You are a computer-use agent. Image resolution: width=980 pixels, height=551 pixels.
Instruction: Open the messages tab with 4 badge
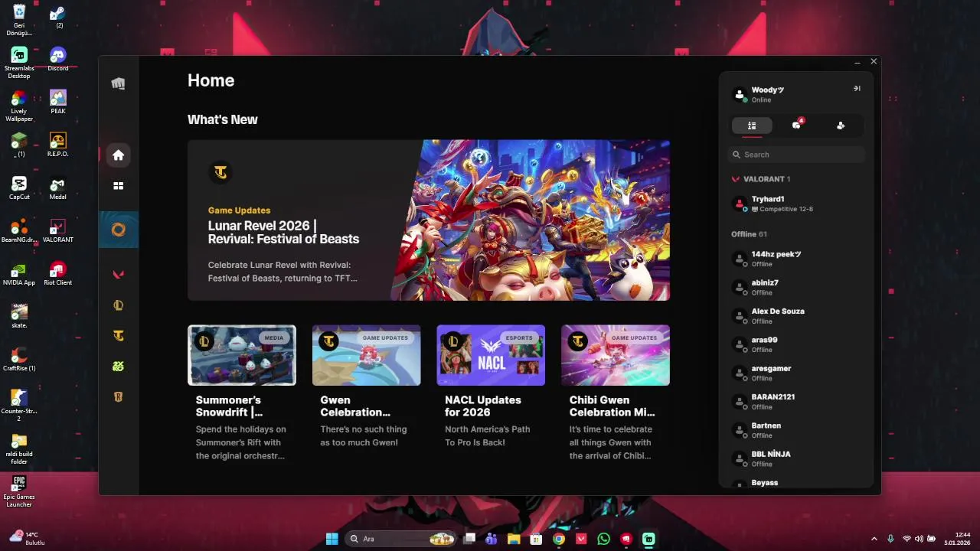(x=796, y=126)
